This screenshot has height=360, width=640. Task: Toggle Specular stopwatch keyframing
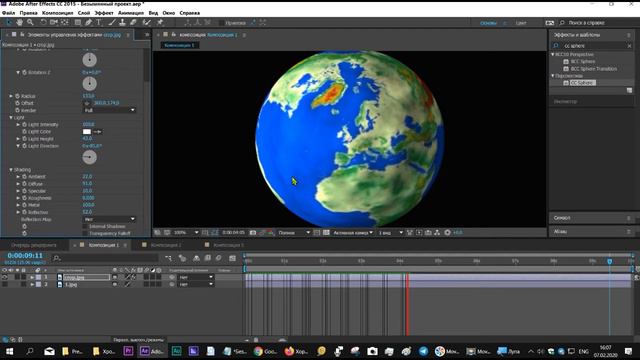coord(24,191)
